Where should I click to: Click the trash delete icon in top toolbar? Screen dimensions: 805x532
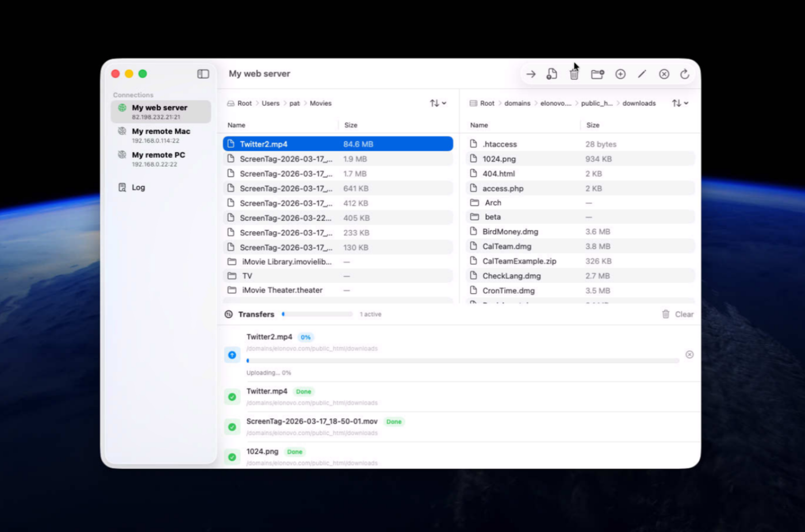[x=574, y=74]
